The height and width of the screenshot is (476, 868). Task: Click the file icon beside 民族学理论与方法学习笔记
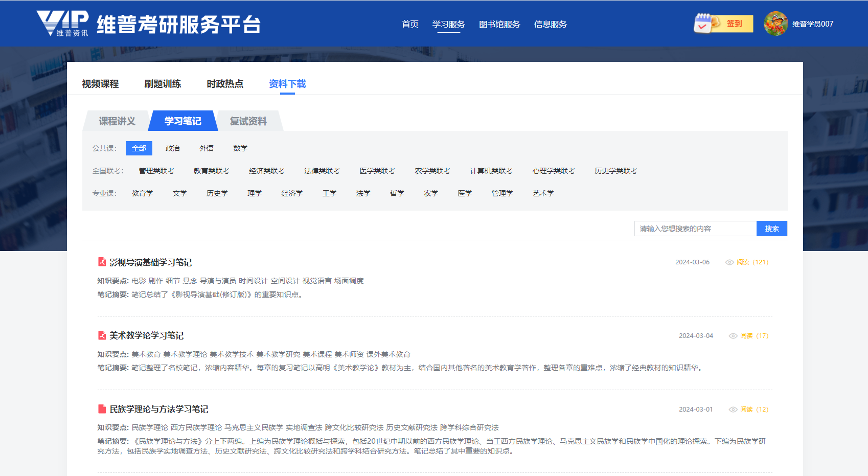pos(102,409)
